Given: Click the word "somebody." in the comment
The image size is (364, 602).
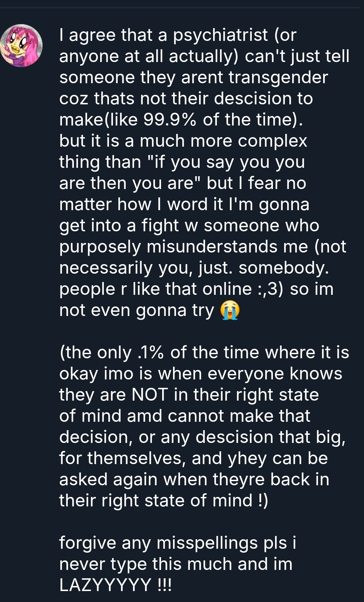Looking at the screenshot, I should [284, 268].
